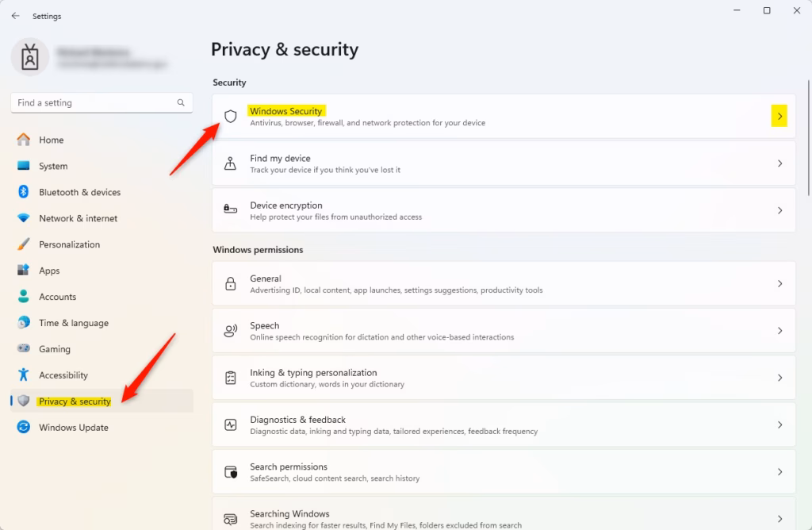
Task: Click the Accessibility figure icon
Action: (23, 374)
